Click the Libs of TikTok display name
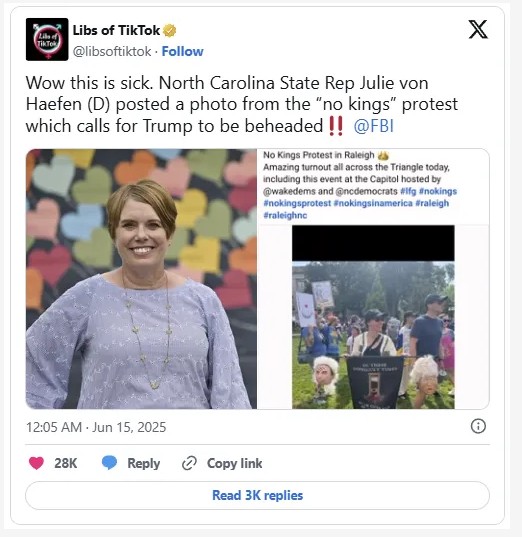Screen dimensions: 522x537 (x=116, y=30)
